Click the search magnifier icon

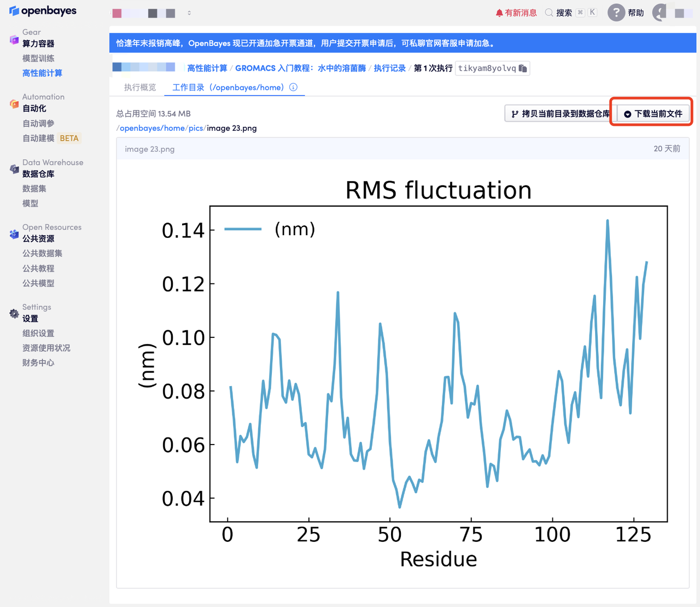pos(549,13)
